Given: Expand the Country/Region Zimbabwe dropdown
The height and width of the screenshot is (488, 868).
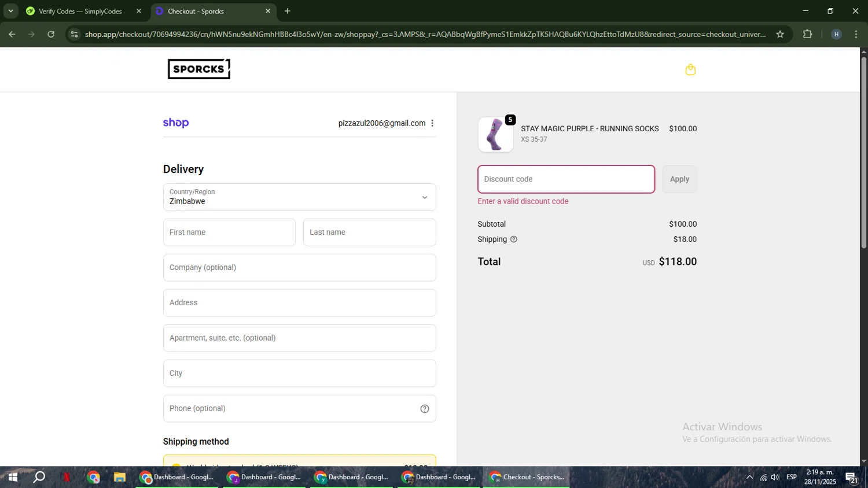Looking at the screenshot, I should [x=299, y=197].
